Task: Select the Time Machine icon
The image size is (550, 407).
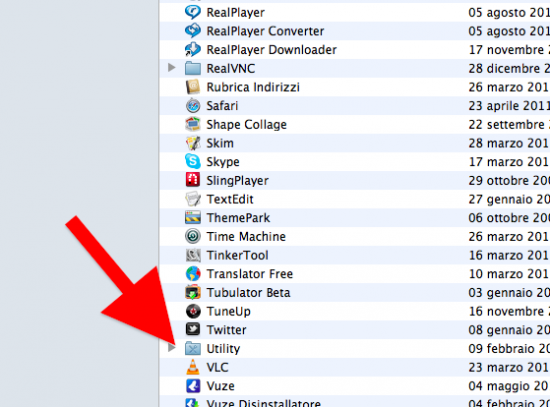Action: point(193,236)
